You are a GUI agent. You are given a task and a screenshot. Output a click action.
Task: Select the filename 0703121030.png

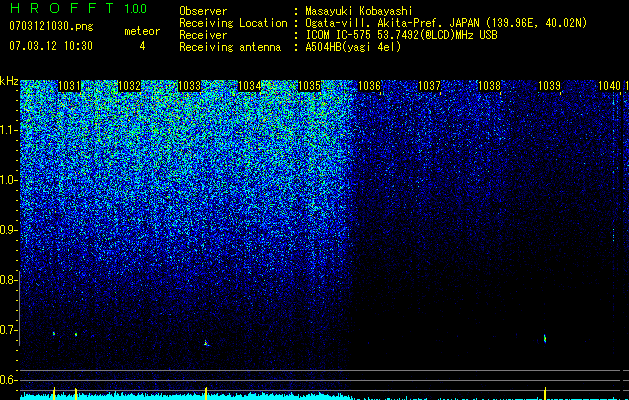click(x=51, y=27)
